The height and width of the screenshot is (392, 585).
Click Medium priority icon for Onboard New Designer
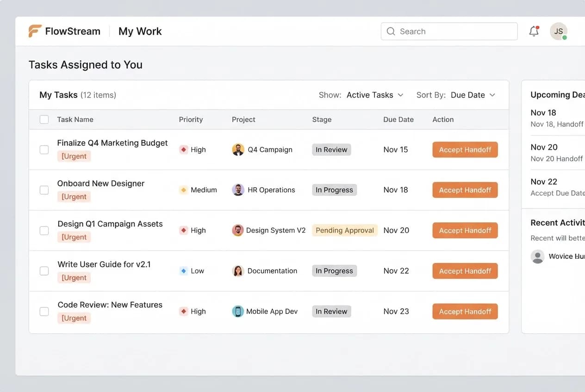(184, 190)
